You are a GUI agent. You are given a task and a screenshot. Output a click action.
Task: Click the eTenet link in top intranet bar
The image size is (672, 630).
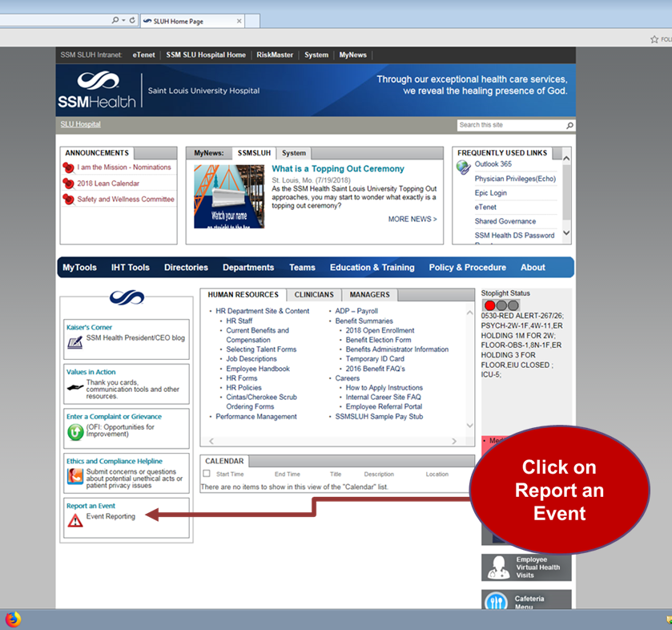coord(143,55)
